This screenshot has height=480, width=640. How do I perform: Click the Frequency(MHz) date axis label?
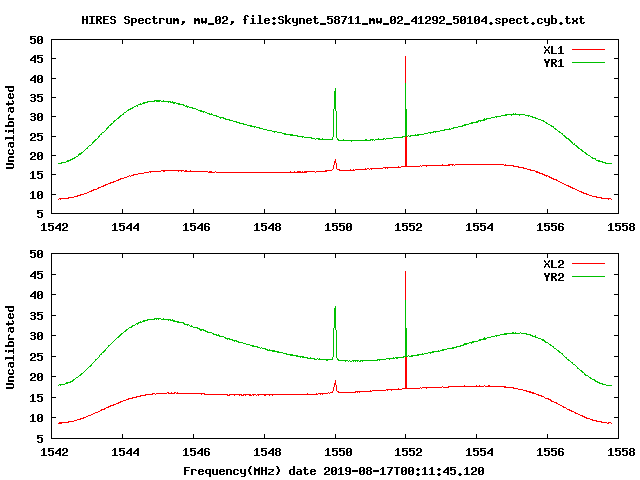tap(333, 471)
